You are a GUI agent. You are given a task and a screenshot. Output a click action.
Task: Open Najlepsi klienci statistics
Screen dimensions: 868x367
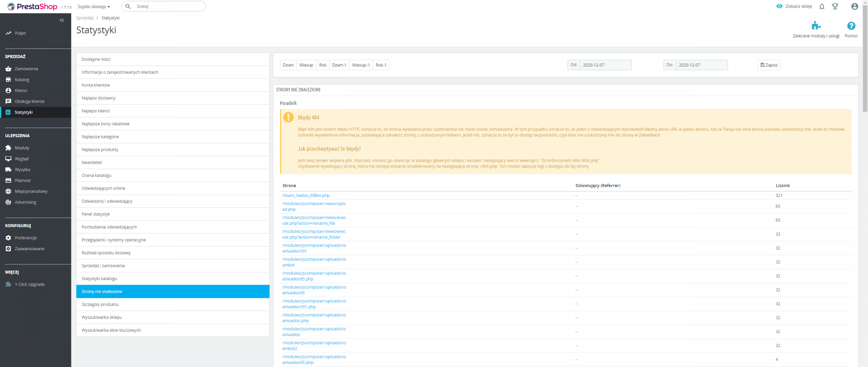(x=173, y=111)
